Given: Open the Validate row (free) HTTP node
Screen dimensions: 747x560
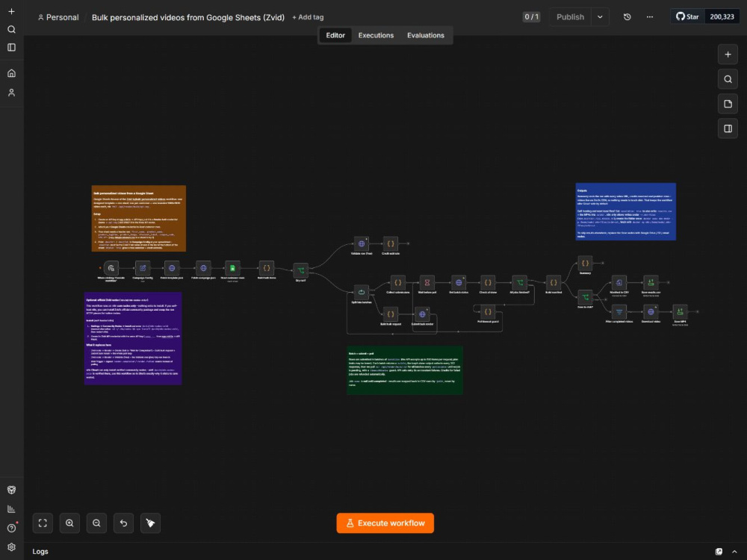Looking at the screenshot, I should tap(362, 244).
